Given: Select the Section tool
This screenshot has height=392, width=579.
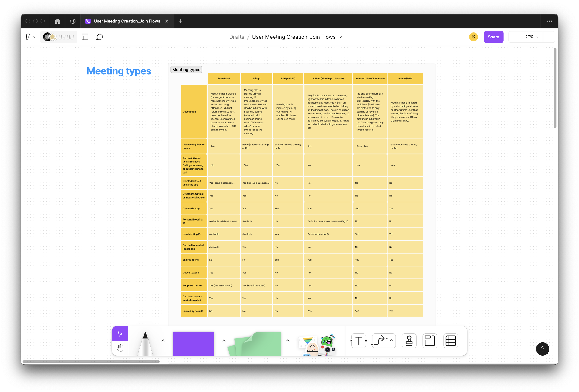Looking at the screenshot, I should click(x=430, y=341).
